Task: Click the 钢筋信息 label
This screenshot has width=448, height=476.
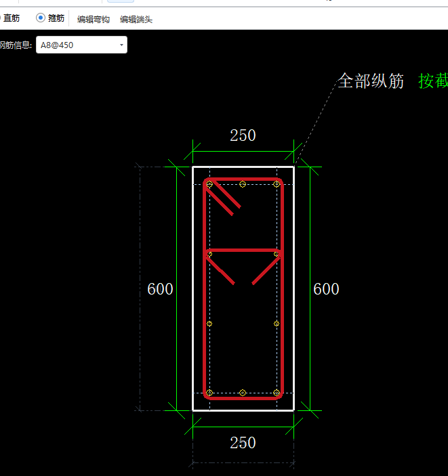Action: point(16,45)
